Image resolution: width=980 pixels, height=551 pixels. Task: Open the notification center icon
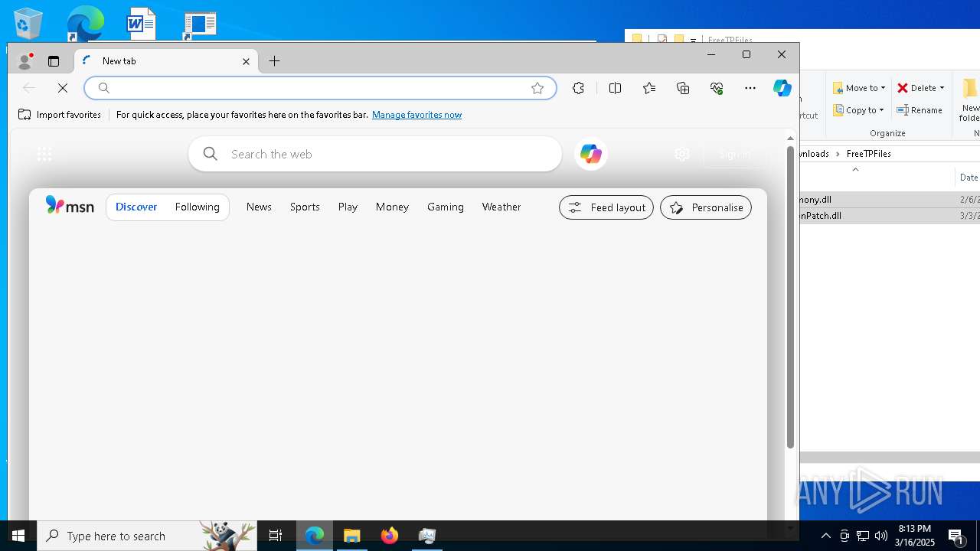point(956,536)
